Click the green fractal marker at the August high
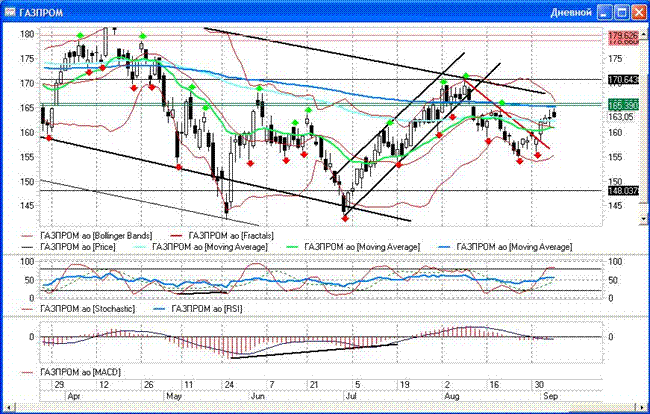 click(466, 76)
